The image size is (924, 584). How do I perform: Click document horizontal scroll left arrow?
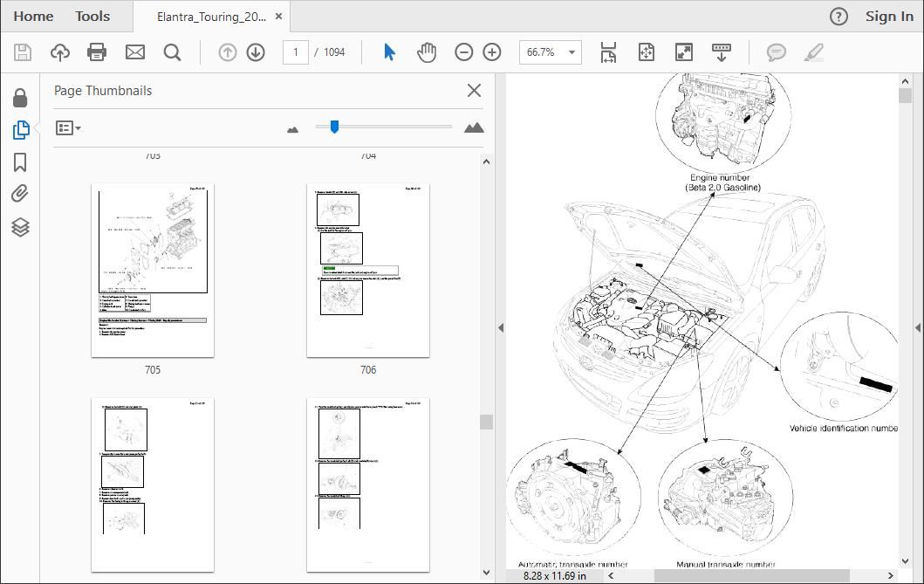pyautogui.click(x=611, y=576)
